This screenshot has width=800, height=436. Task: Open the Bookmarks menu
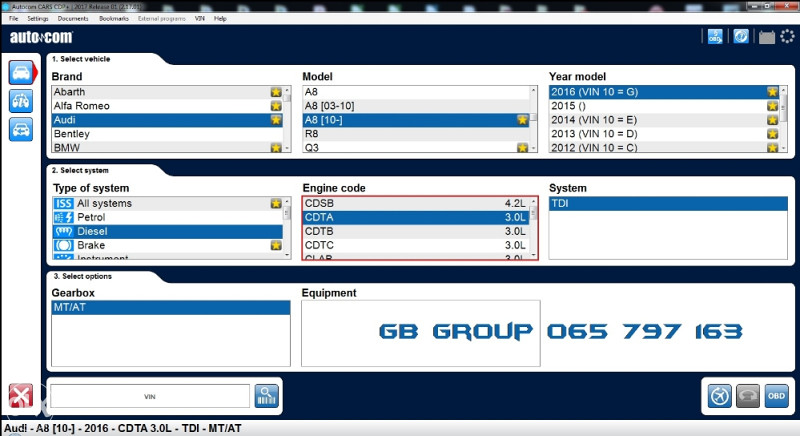pyautogui.click(x=114, y=18)
